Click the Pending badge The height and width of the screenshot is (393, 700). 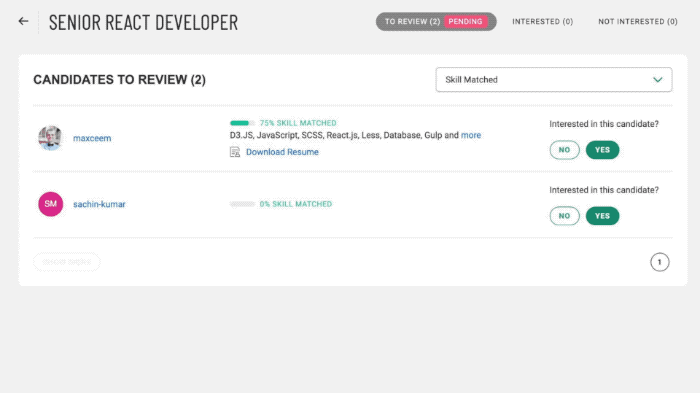[465, 21]
